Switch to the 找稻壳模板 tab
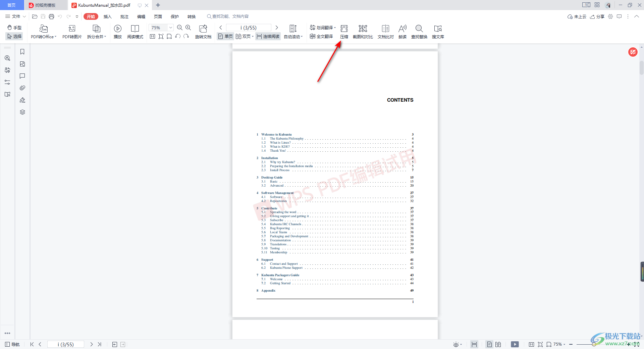The width and height of the screenshot is (644, 349). [45, 5]
